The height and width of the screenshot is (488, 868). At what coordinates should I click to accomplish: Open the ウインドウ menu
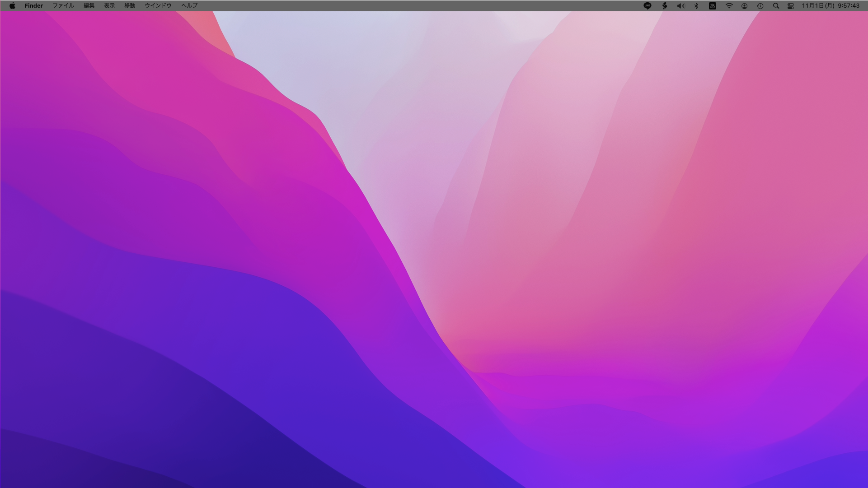click(x=158, y=6)
